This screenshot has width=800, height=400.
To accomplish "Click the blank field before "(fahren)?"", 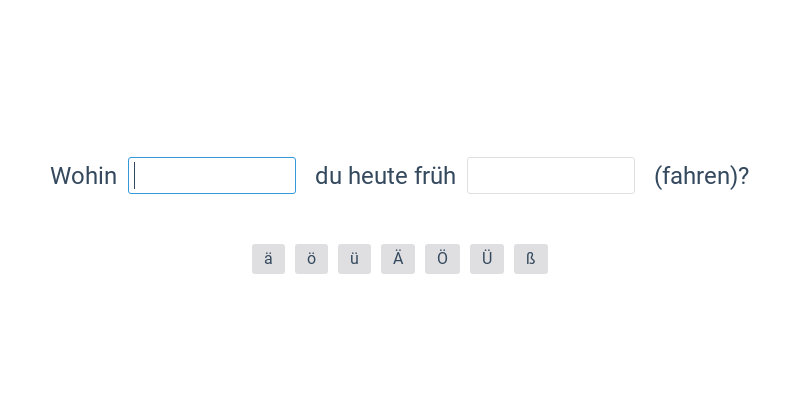I will click(x=551, y=176).
